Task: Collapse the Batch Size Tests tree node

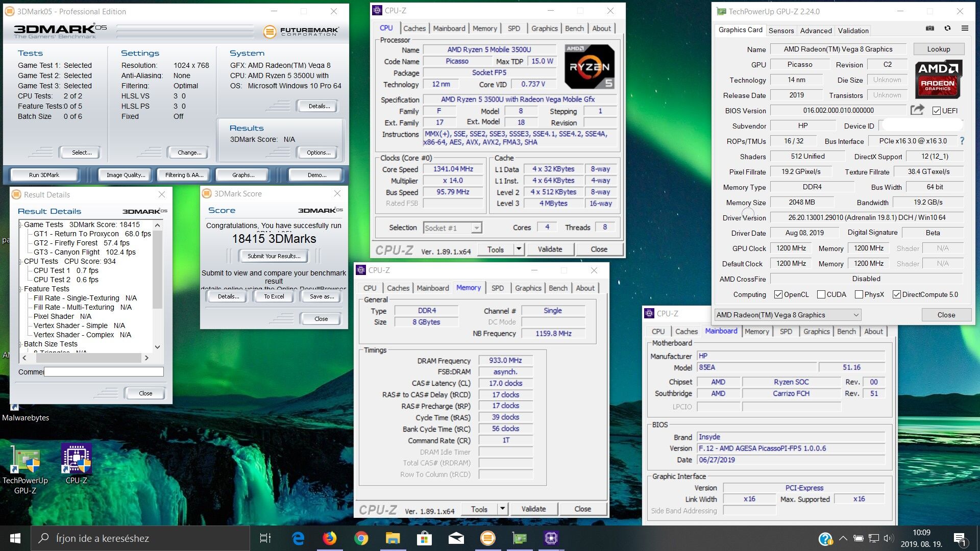Action: 20,344
